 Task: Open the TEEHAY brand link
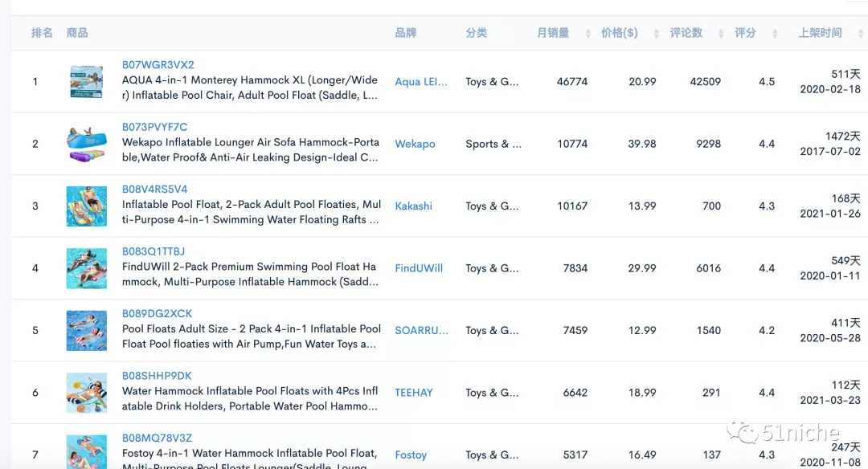click(414, 393)
